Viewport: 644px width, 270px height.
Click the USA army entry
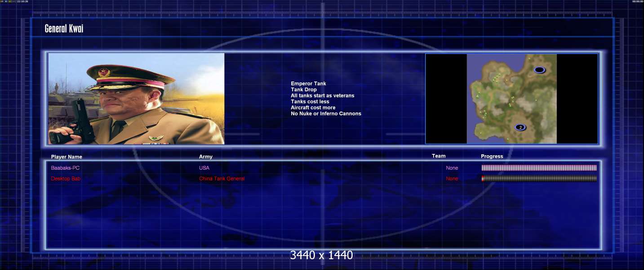click(204, 168)
